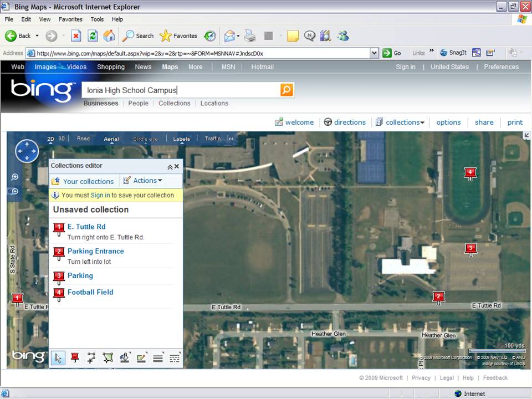Open the Parking Entrance collection item
The image size is (532, 399).
pyautogui.click(x=96, y=251)
